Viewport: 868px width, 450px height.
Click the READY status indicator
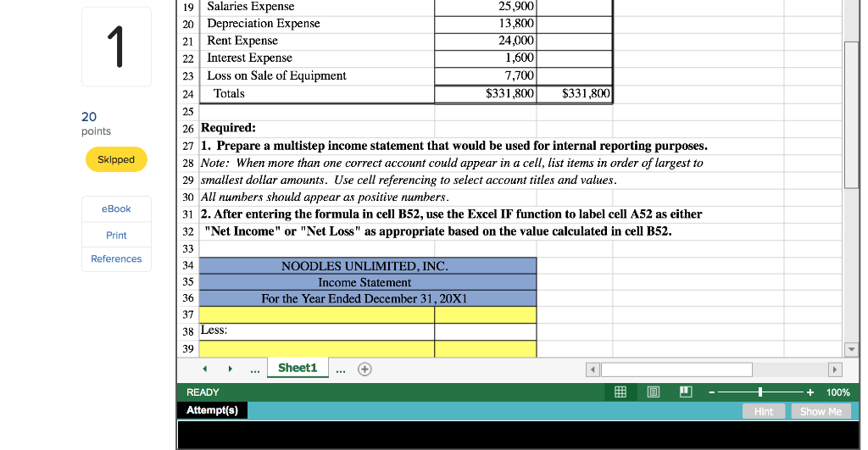pyautogui.click(x=203, y=392)
